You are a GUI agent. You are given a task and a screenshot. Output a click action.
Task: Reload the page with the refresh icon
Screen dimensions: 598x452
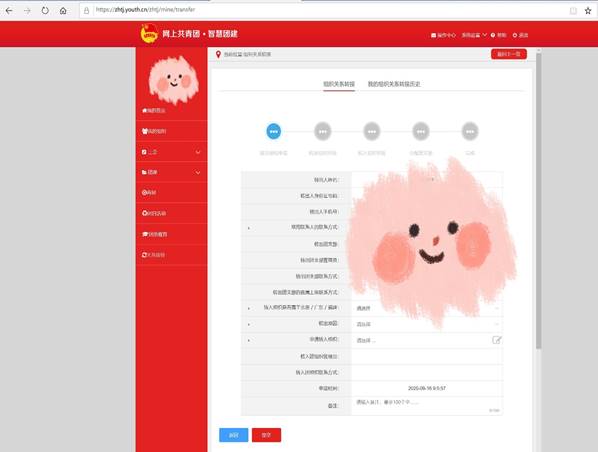45,11
